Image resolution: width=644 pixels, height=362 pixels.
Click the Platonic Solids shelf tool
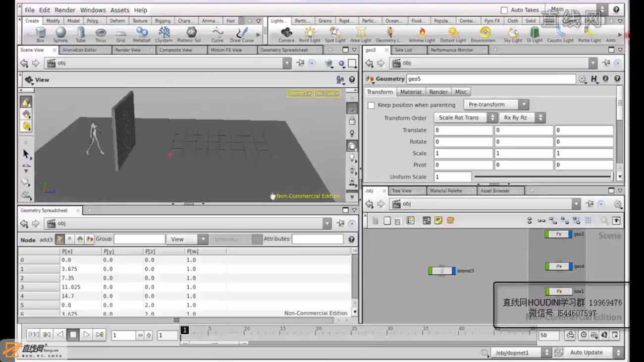click(190, 35)
